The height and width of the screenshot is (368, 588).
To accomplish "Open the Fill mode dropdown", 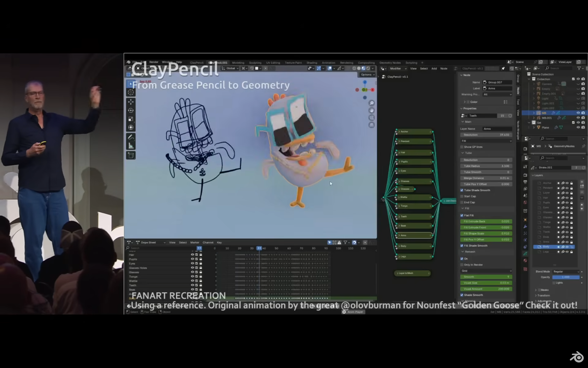I will coord(486,141).
